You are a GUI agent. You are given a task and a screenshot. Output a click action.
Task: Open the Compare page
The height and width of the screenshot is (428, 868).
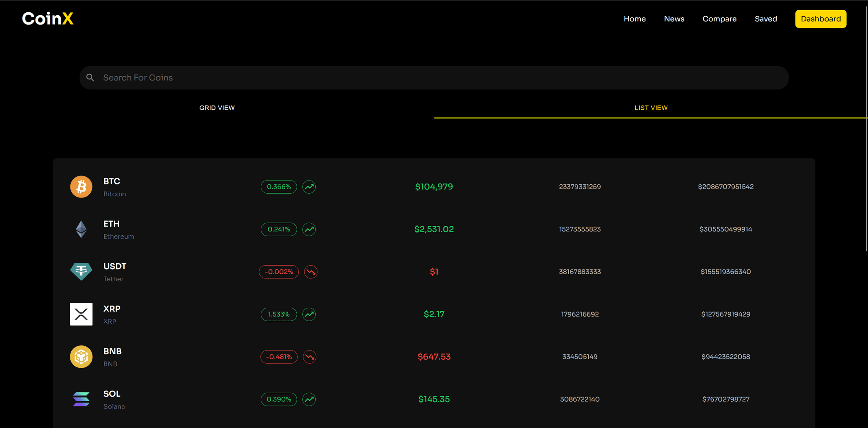click(x=719, y=19)
